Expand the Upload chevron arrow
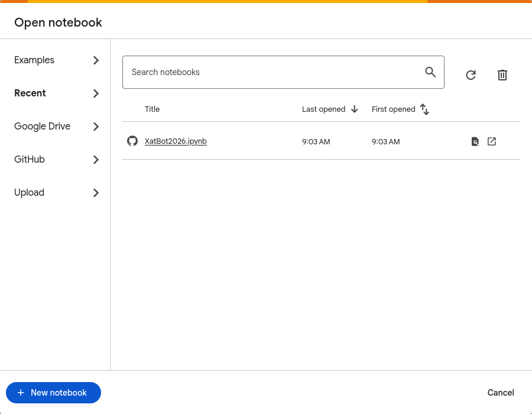Image resolution: width=532 pixels, height=414 pixels. [96, 193]
